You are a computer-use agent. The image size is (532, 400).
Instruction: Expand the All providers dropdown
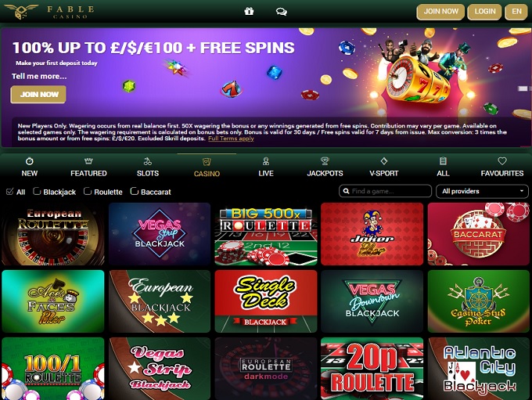482,191
